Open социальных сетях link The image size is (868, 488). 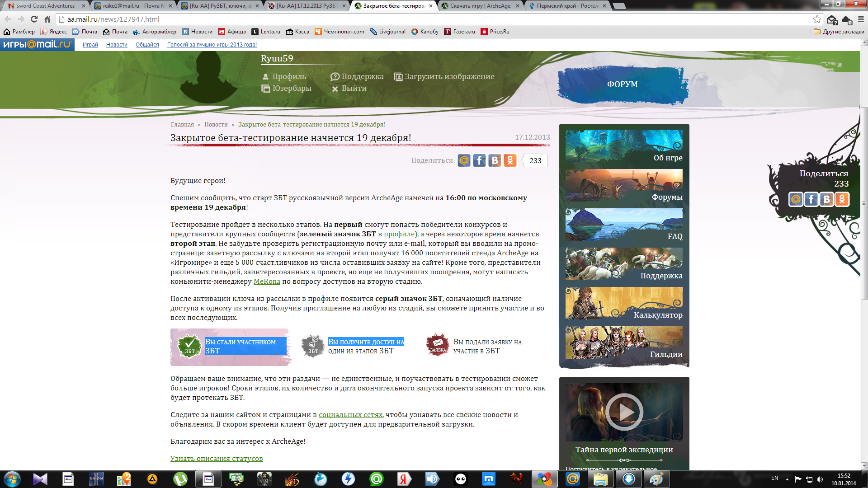point(350,415)
